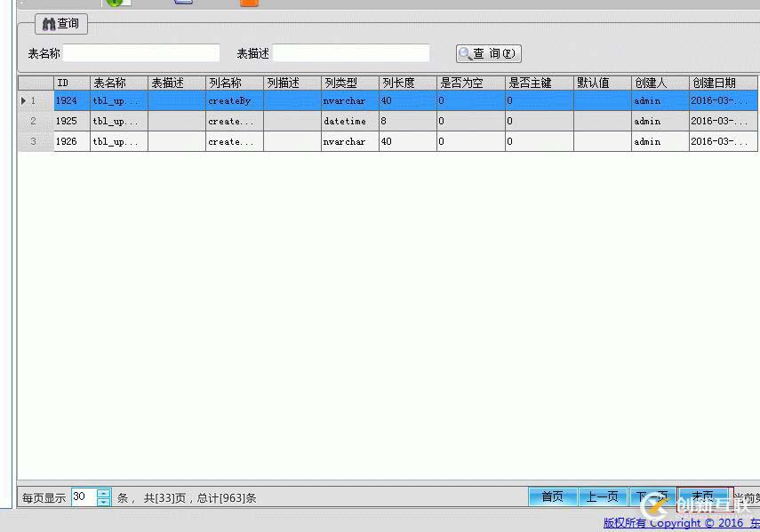The width and height of the screenshot is (760, 532).
Task: Click the down stepper beside 每页显示 value
Action: (x=104, y=501)
